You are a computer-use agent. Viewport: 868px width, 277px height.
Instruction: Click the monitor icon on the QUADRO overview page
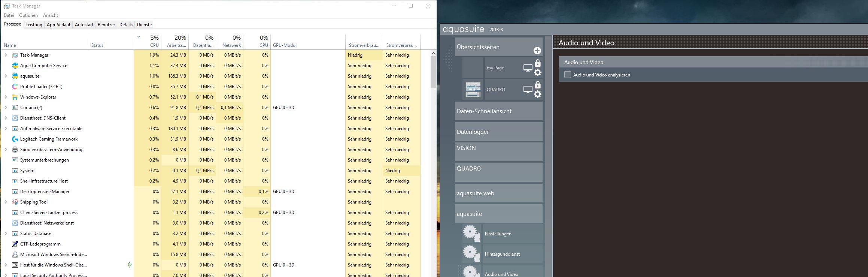pos(528,90)
